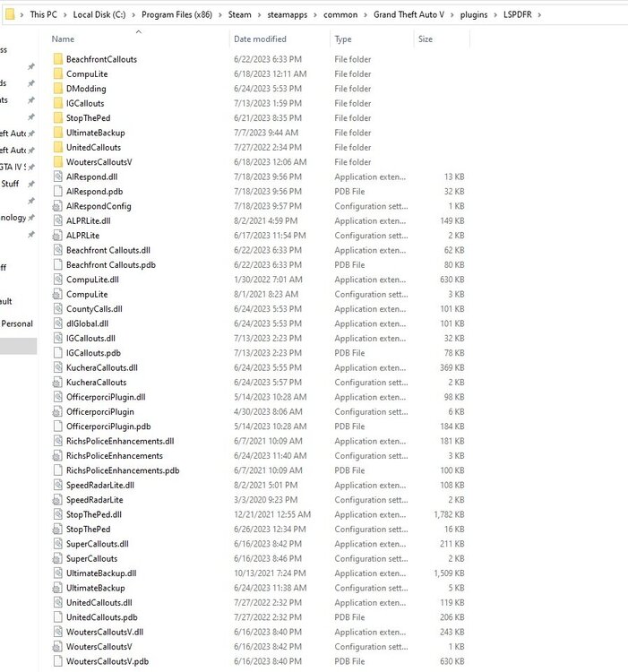Sort files by the Size column
628x672 pixels.
tap(426, 39)
